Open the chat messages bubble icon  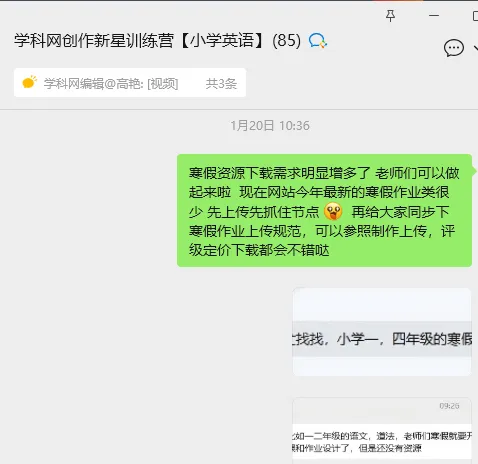(454, 48)
